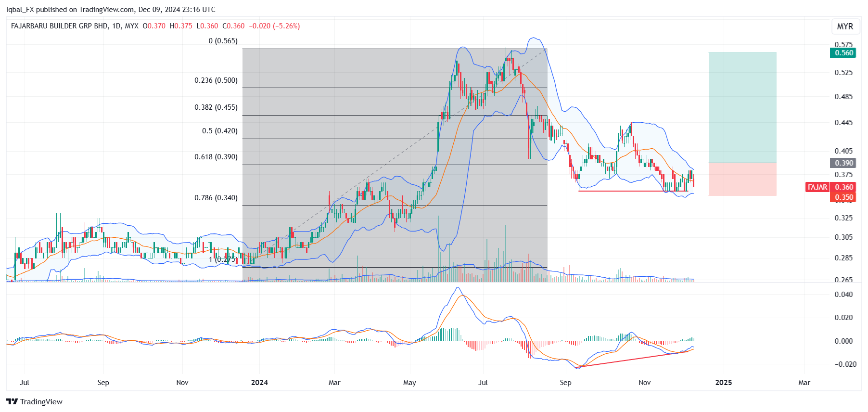Select the red MACD divergence trendline

click(x=635, y=358)
